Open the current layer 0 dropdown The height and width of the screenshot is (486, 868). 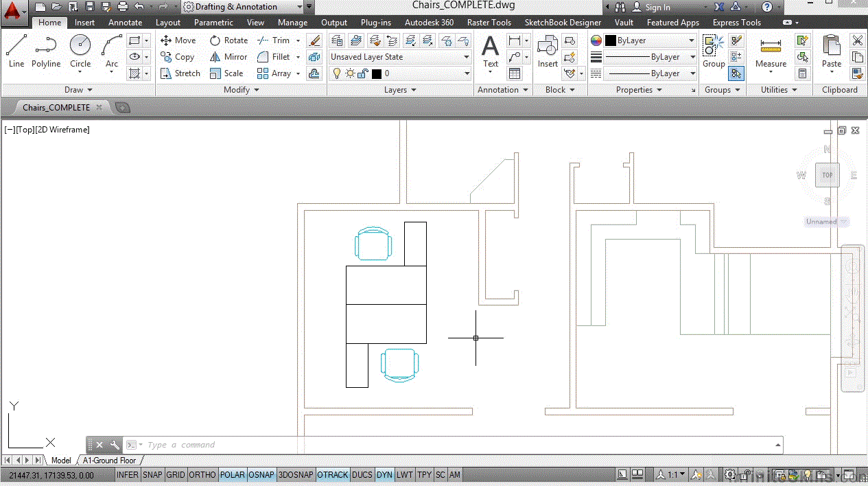click(400, 73)
